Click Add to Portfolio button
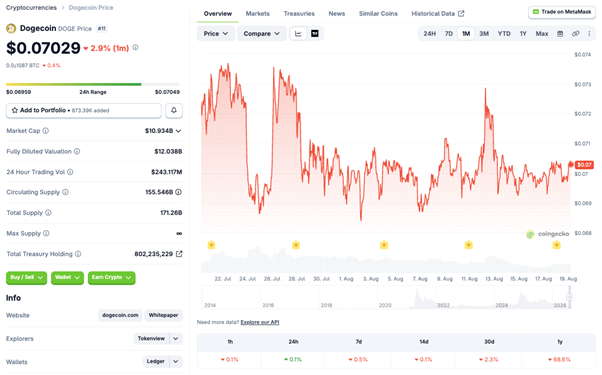 [x=84, y=111]
